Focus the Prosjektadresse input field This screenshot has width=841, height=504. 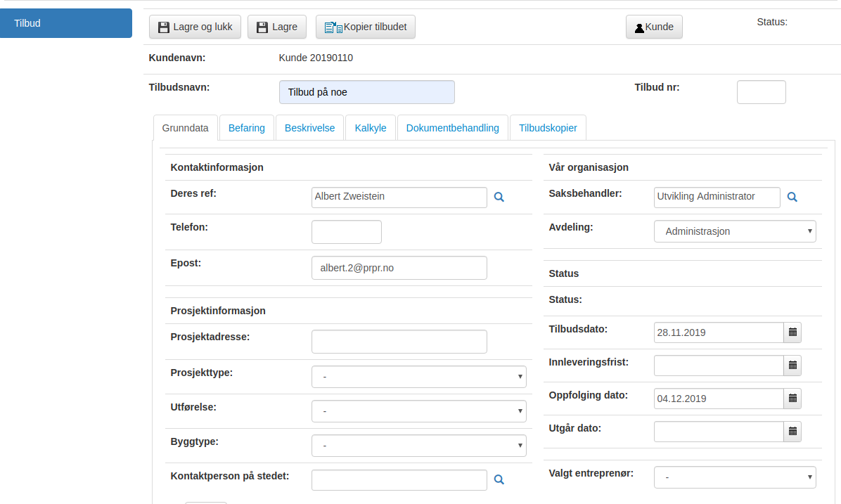[x=399, y=342]
